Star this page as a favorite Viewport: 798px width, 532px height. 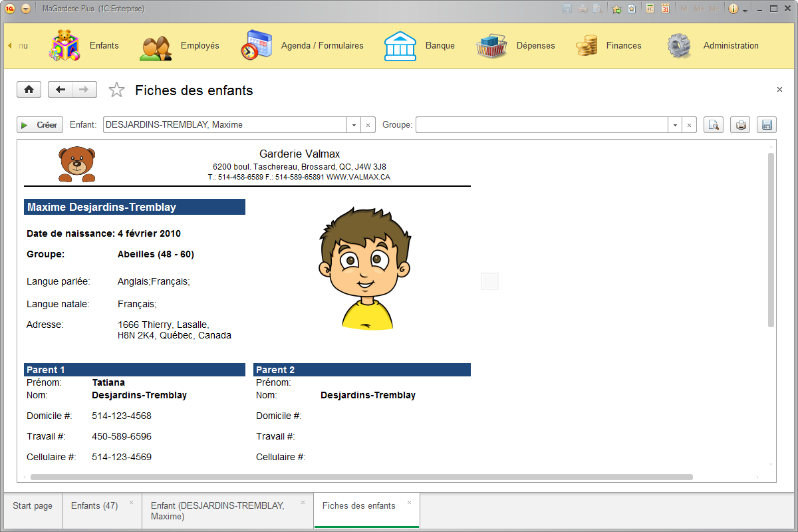pyautogui.click(x=116, y=89)
